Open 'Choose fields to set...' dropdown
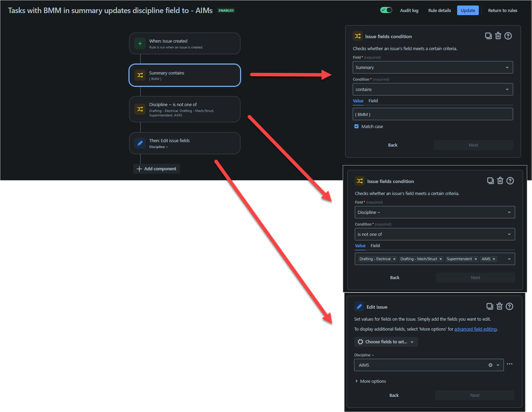This screenshot has width=532, height=412. click(x=386, y=342)
